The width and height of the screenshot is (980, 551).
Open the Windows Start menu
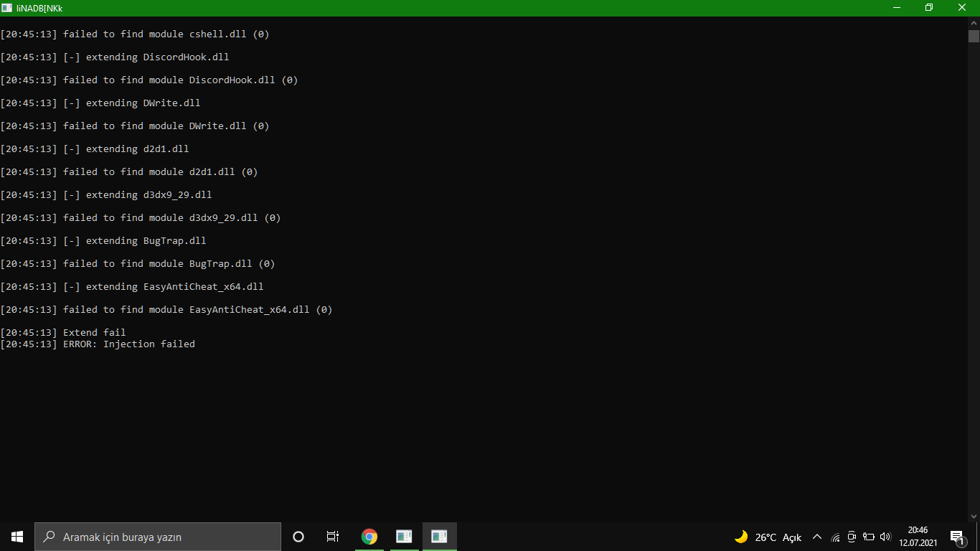tap(17, 537)
